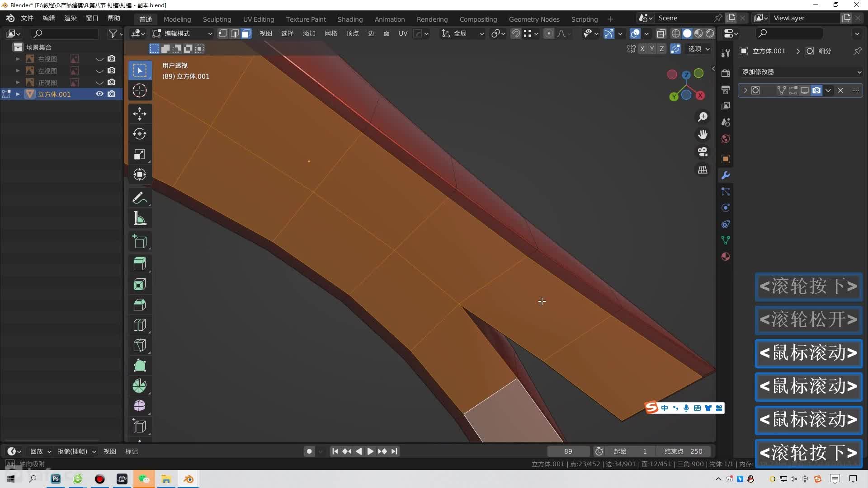Select the Cursor tool in toolbar
Viewport: 868px width, 488px height.
tap(140, 90)
